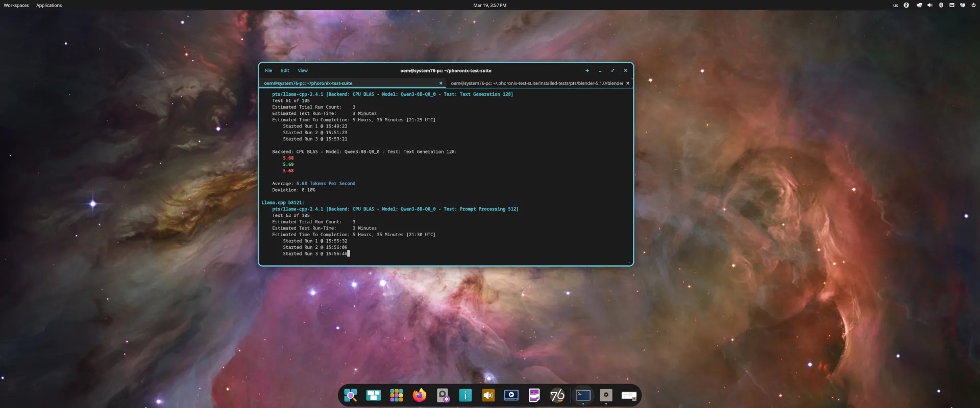Screen dimensions: 980x408
Task: Open the 'us' keyboard layout selector
Action: (x=895, y=5)
